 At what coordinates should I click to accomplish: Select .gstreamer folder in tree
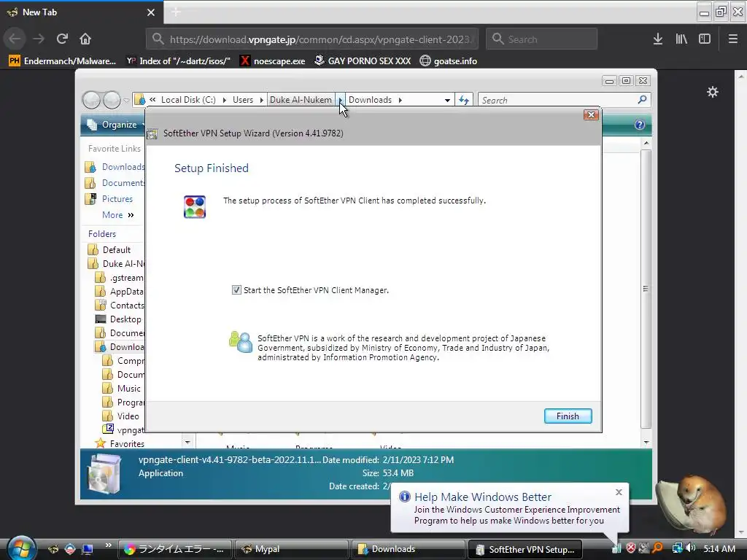[x=120, y=278]
